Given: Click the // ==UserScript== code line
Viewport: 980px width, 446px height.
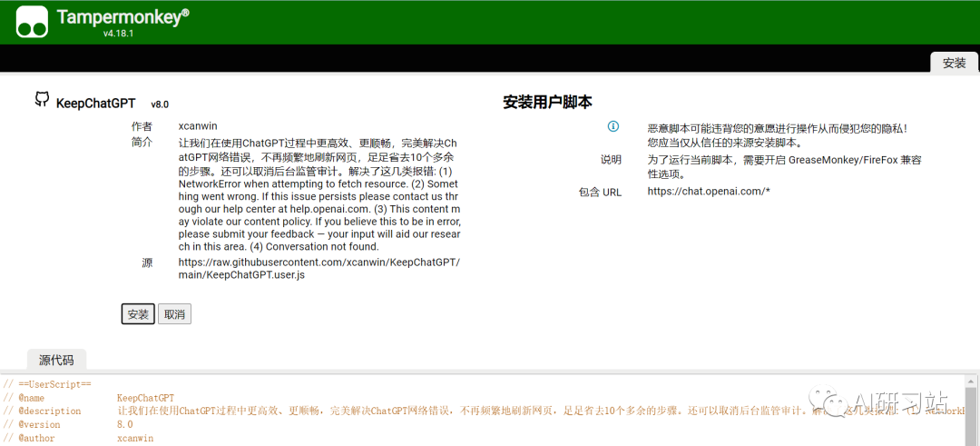Looking at the screenshot, I should click(x=47, y=383).
